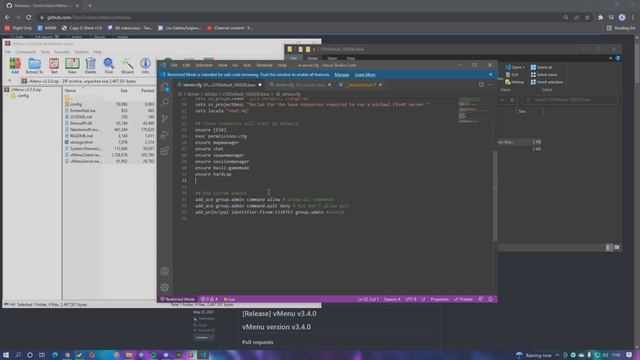Select the config folder in WinRAR tree

tap(20, 96)
